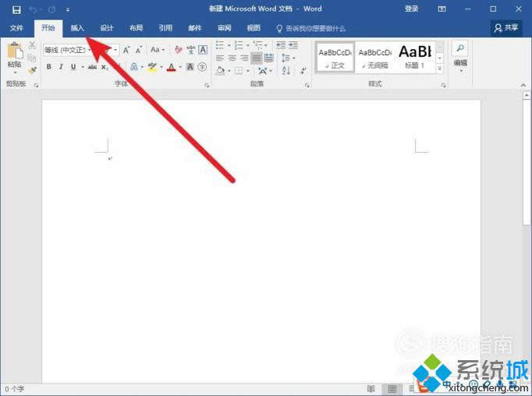Toggle Bold formatting
The height and width of the screenshot is (396, 532).
pyautogui.click(x=49, y=67)
